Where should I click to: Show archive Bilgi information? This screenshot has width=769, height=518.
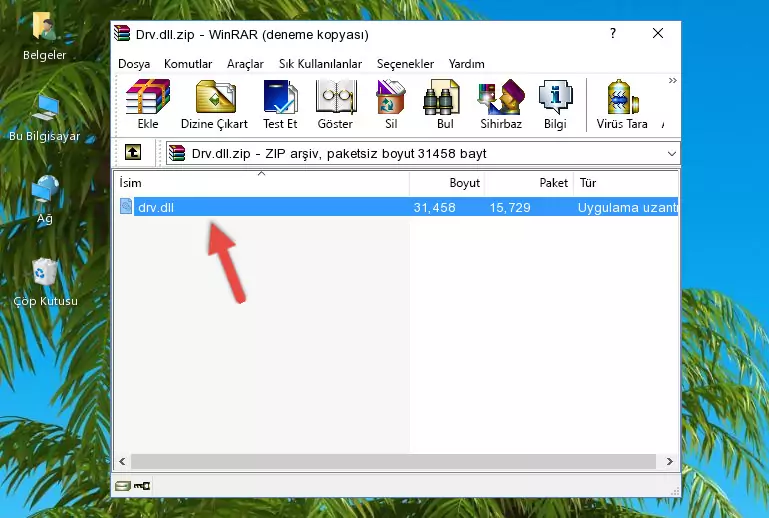point(555,104)
